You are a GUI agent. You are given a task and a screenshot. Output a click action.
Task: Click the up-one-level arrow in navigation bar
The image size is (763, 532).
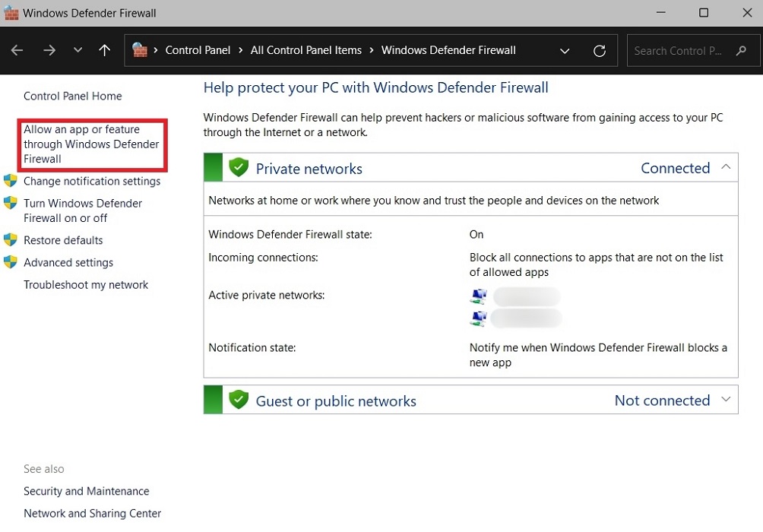104,50
